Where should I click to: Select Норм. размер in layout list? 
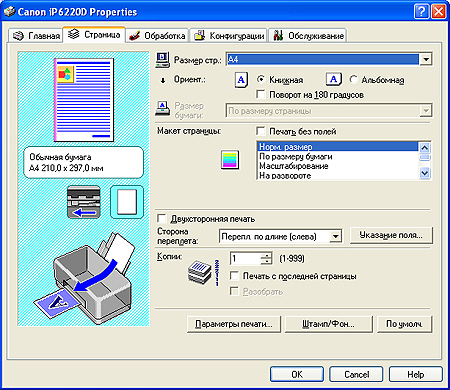(338, 146)
